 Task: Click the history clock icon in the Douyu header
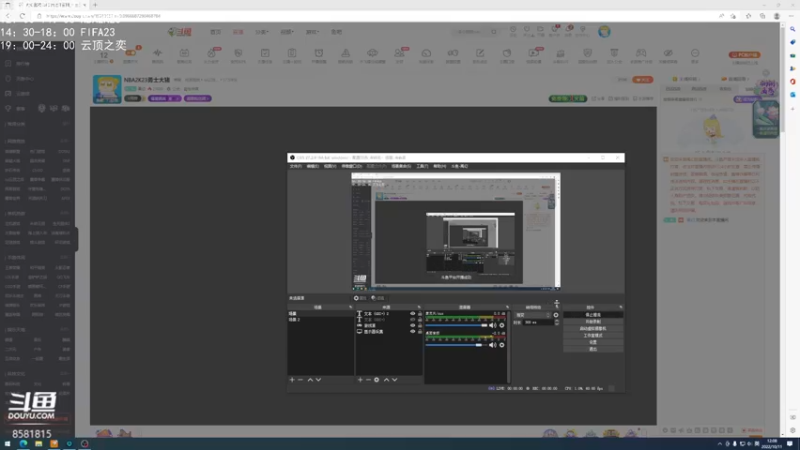coord(513,31)
